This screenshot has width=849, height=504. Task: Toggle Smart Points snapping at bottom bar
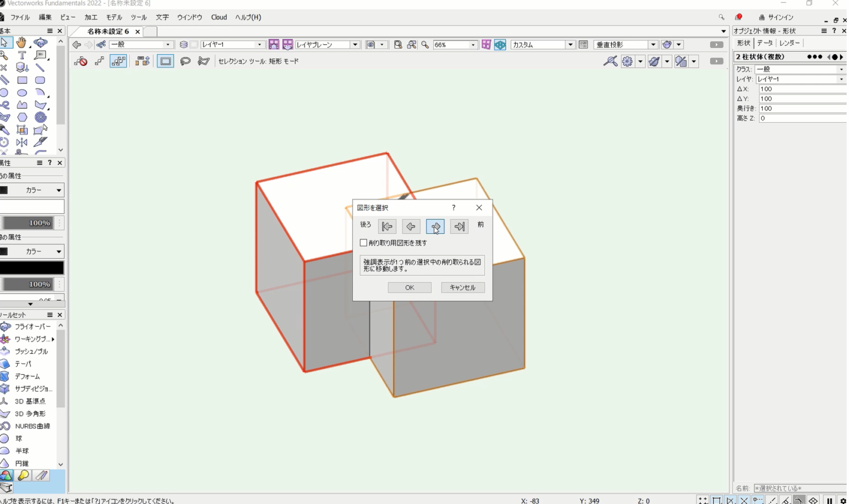[758, 500]
